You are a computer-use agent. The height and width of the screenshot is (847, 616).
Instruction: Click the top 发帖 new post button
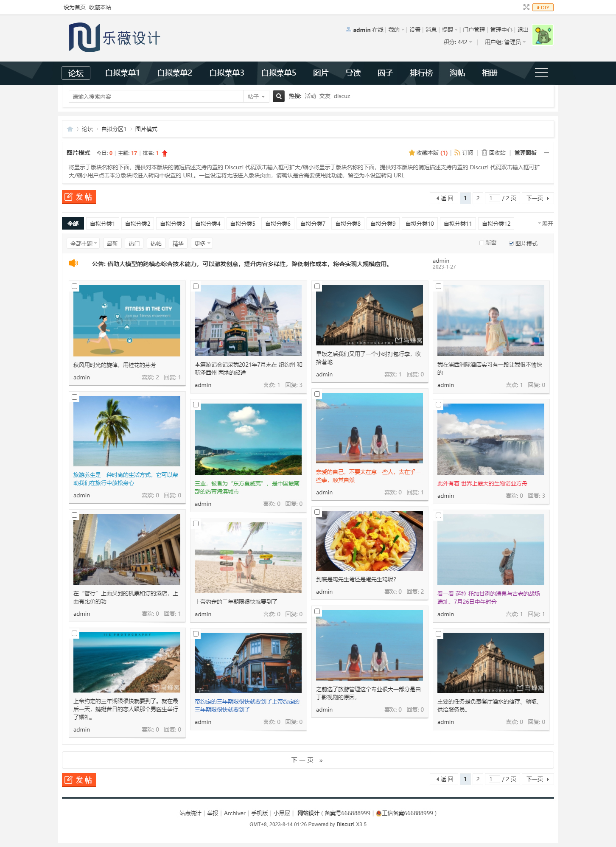point(79,197)
